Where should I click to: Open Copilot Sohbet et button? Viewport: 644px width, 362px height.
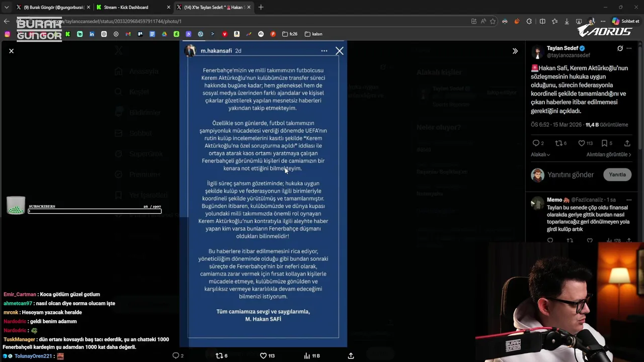[x=625, y=21]
